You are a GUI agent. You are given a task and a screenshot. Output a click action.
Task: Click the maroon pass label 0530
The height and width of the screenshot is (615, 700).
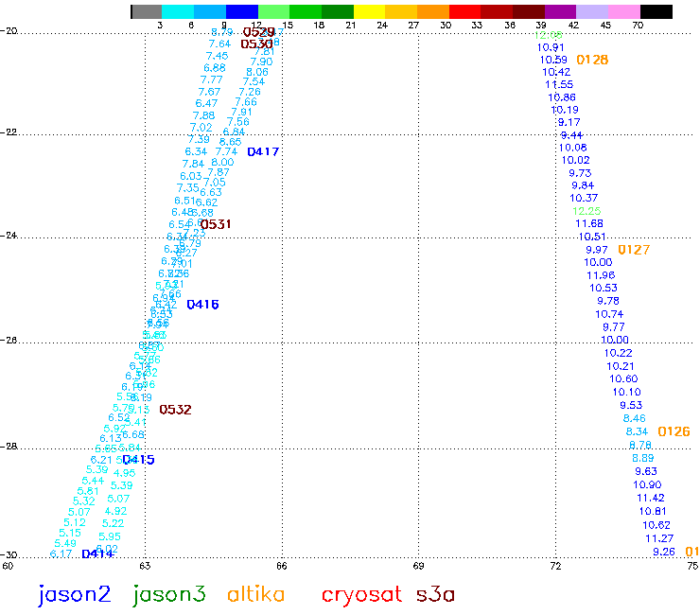click(256, 44)
